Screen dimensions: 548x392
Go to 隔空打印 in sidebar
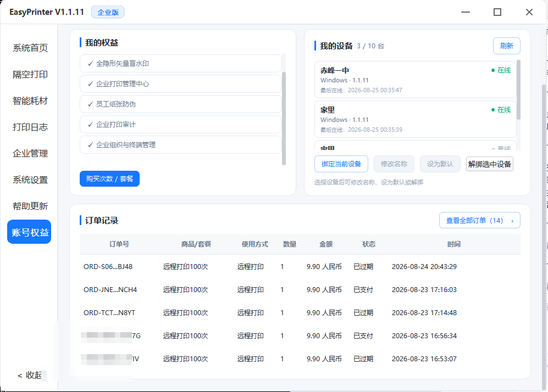[30, 74]
